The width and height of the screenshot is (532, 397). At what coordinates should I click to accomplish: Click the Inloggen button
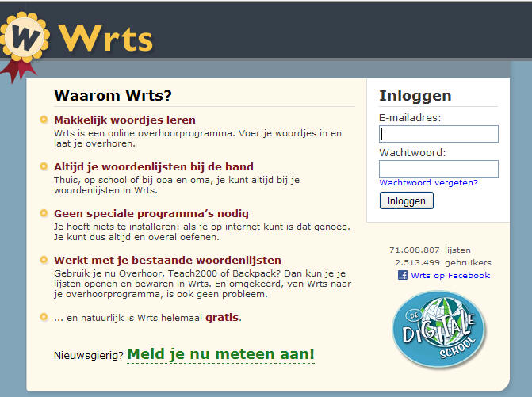pyautogui.click(x=407, y=200)
